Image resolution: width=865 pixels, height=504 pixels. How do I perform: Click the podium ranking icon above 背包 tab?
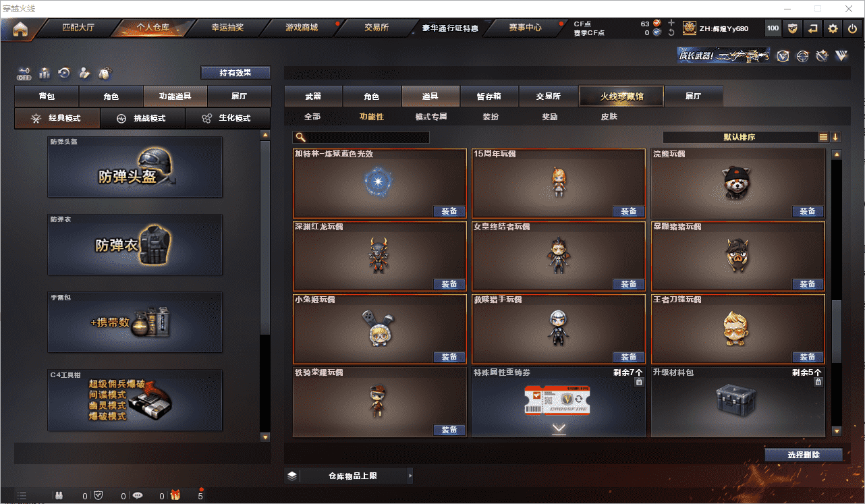45,73
